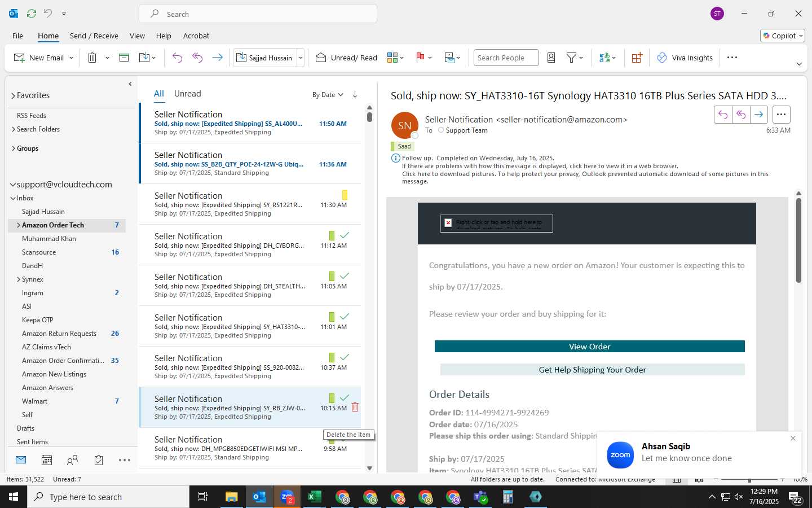Open the Categorize color squares icon
This screenshot has height=508, width=812.
point(392,58)
